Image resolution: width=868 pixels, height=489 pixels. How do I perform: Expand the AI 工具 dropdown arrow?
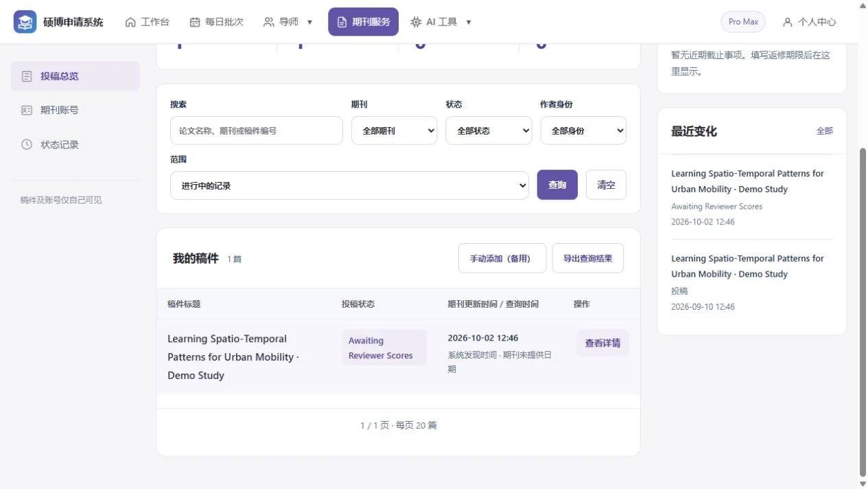click(x=469, y=22)
